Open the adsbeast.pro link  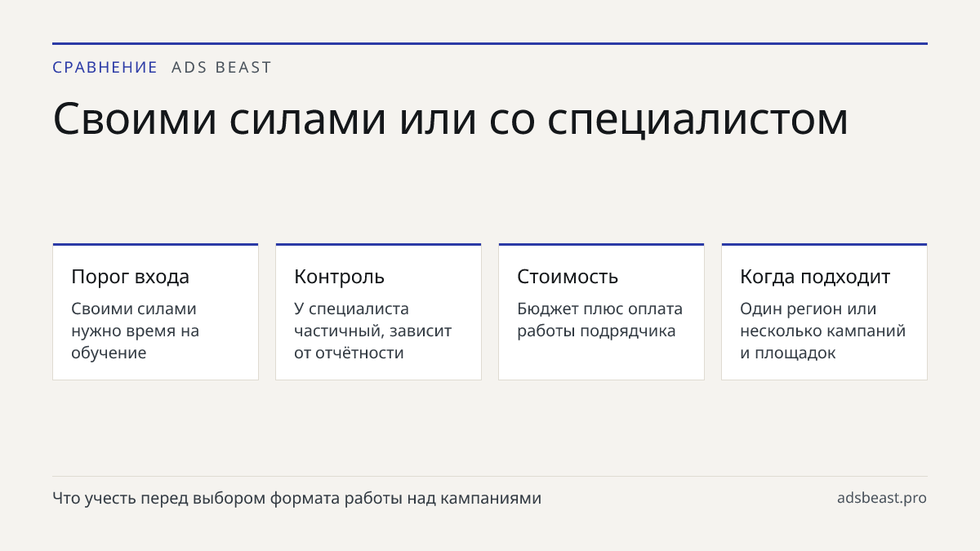(882, 498)
